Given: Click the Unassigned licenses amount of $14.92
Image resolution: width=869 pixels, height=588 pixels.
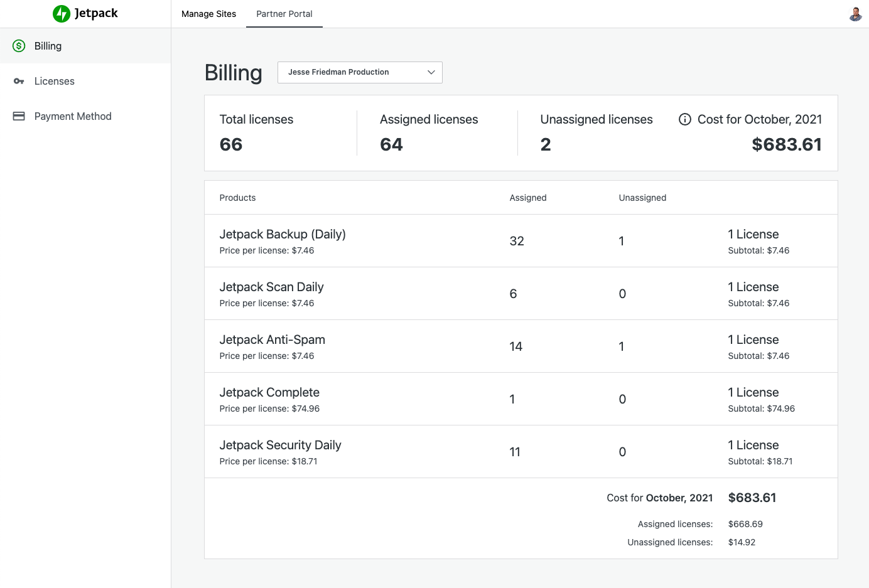Looking at the screenshot, I should (x=742, y=542).
